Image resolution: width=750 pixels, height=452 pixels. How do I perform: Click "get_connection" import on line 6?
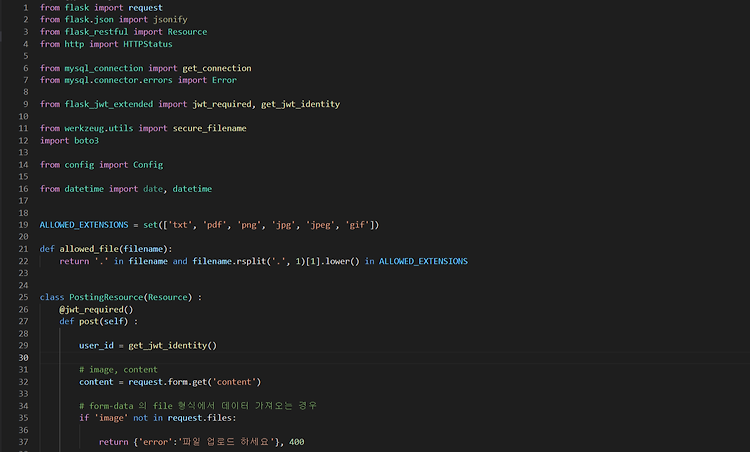tap(217, 68)
